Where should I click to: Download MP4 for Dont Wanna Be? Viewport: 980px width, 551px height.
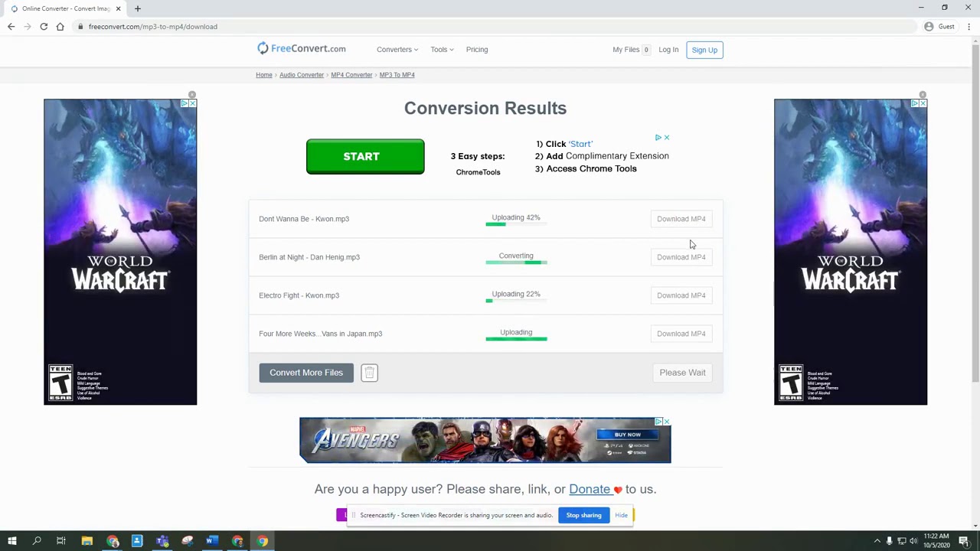(681, 219)
